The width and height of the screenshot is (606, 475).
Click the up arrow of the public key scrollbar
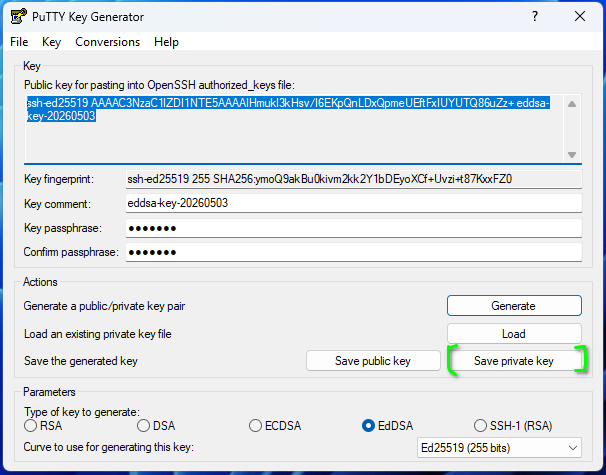click(572, 104)
